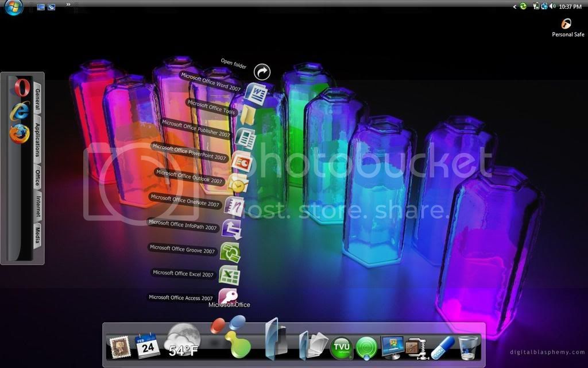Open the Microsoft Office Tools folder icon
Image resolution: width=588 pixels, height=368 pixels.
click(x=249, y=115)
